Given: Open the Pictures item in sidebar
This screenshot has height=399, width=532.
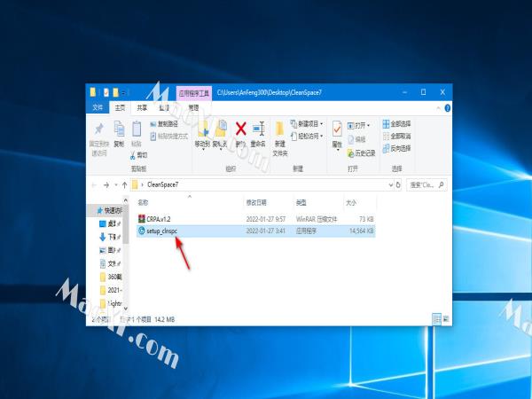Looking at the screenshot, I should tap(109, 250).
